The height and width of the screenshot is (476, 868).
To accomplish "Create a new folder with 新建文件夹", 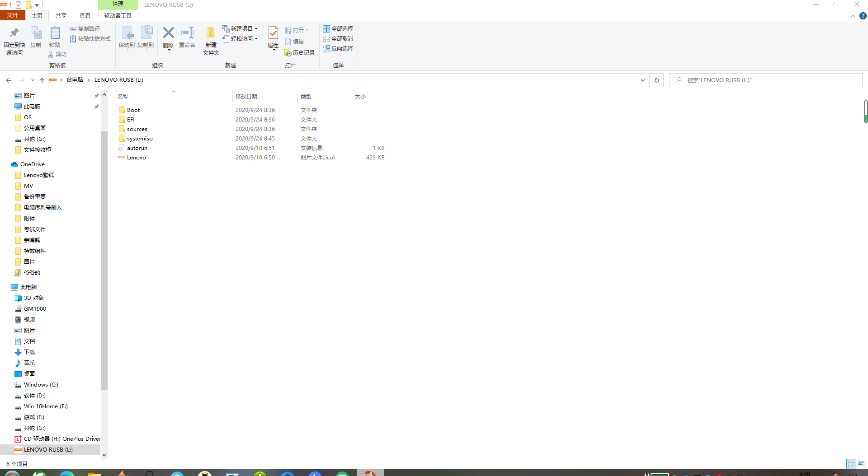I will tap(211, 41).
